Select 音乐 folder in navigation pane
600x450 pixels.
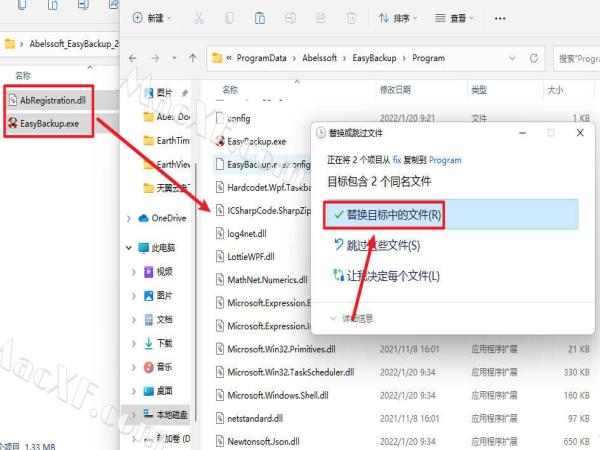pyautogui.click(x=158, y=367)
